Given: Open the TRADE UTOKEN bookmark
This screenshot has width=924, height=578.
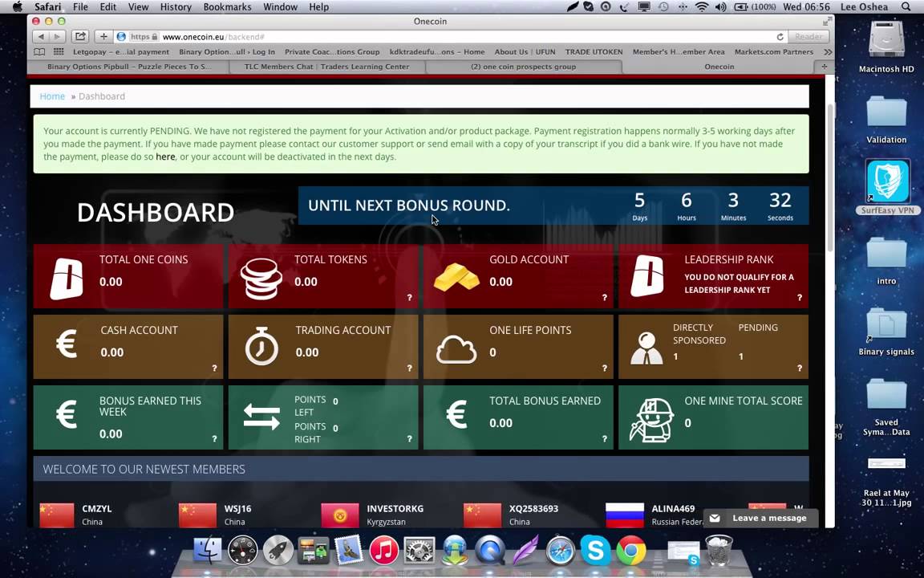Looking at the screenshot, I should [594, 52].
